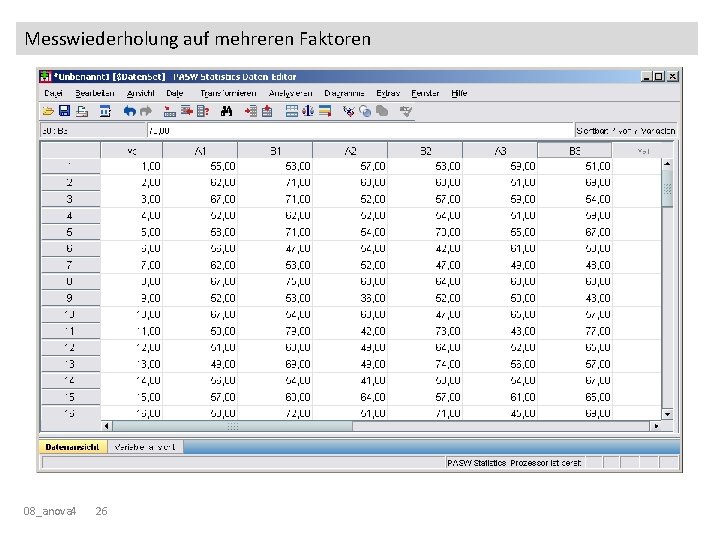
Task: Click the vertical scrollbar up arrow
Action: point(667,163)
